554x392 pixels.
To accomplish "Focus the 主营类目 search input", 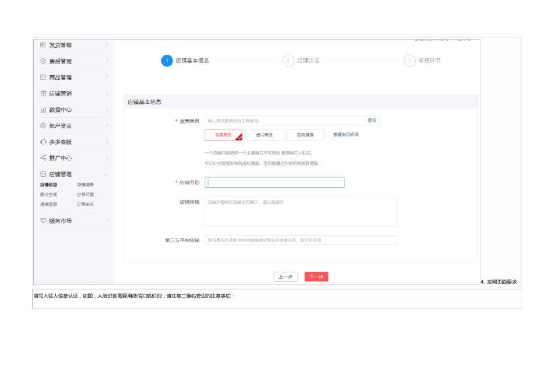I will click(285, 121).
